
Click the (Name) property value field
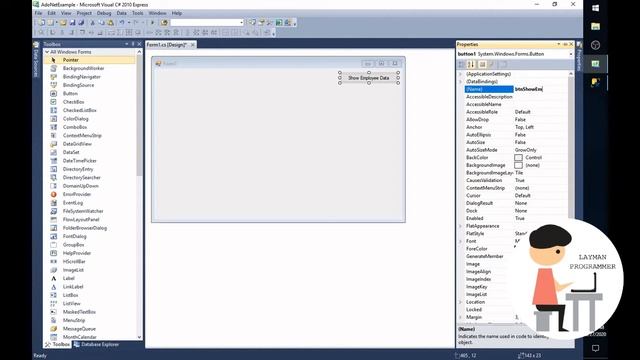point(540,89)
